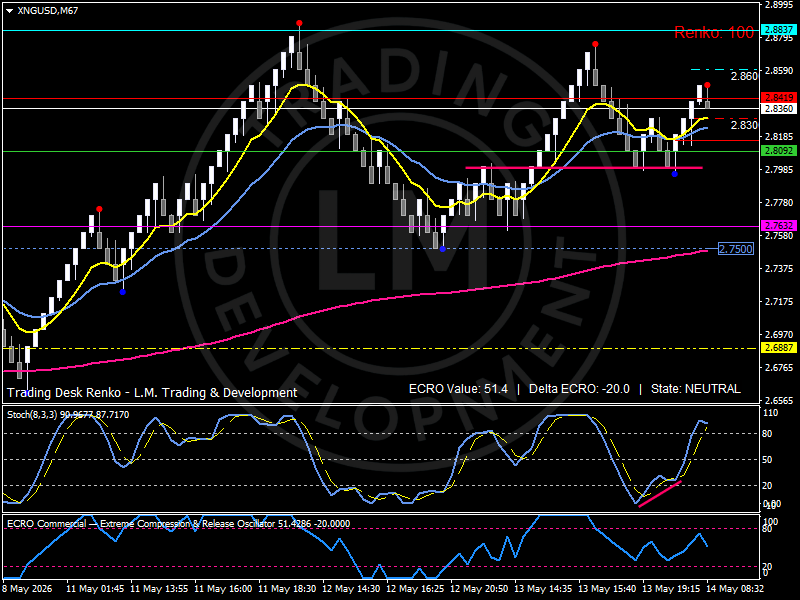
Task: Click the 12 May 16:25 time axis label
Action: point(415,588)
